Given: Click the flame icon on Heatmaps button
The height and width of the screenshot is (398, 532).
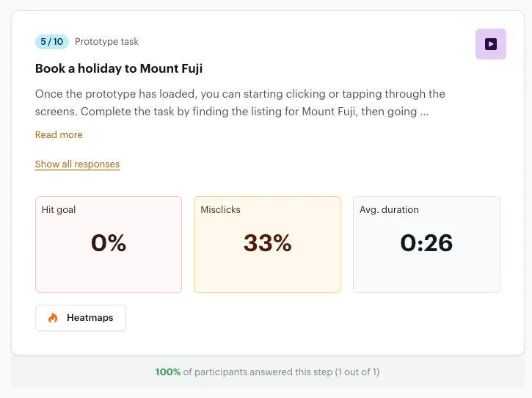Looking at the screenshot, I should click(53, 318).
